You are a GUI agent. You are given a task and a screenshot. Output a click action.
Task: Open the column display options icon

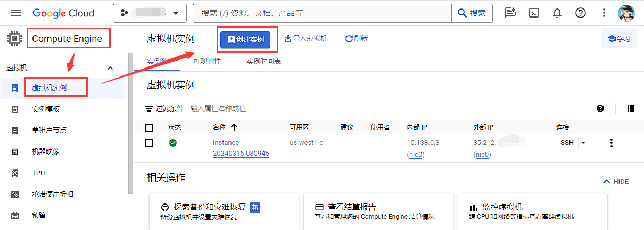(631, 108)
